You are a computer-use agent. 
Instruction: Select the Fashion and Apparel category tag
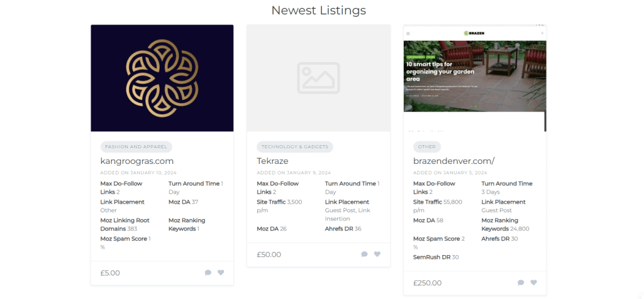pos(136,147)
